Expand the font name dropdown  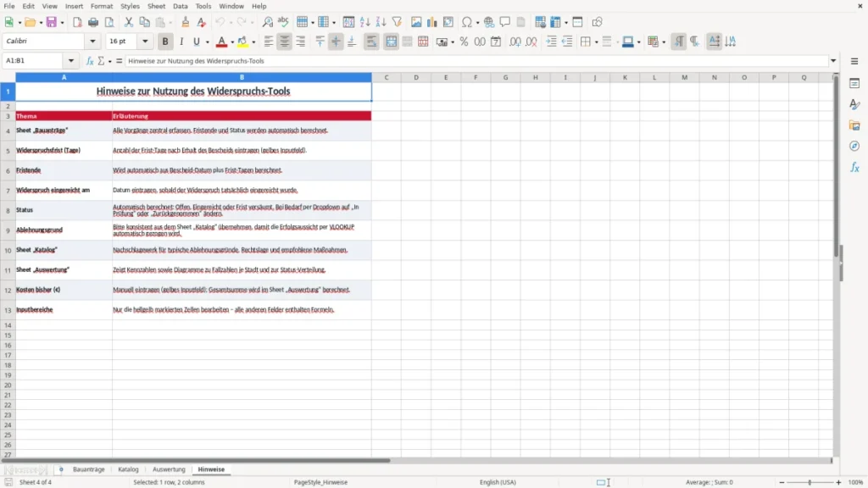click(92, 41)
